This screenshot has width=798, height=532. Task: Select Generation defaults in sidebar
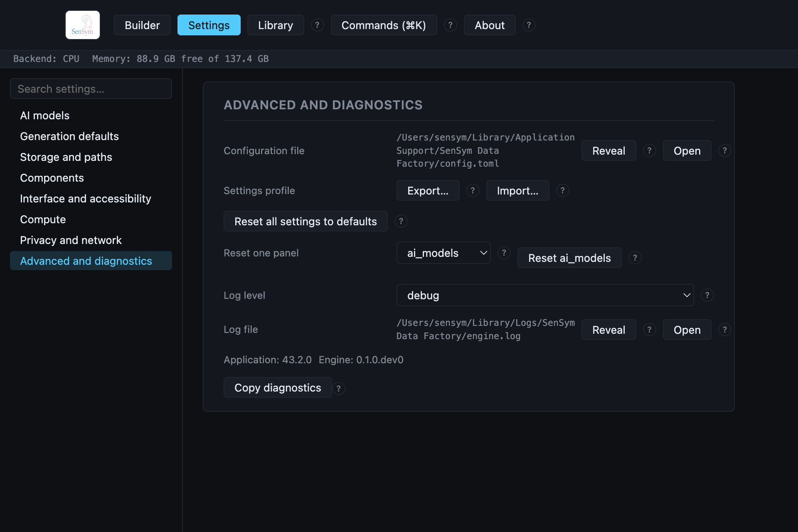click(91, 136)
